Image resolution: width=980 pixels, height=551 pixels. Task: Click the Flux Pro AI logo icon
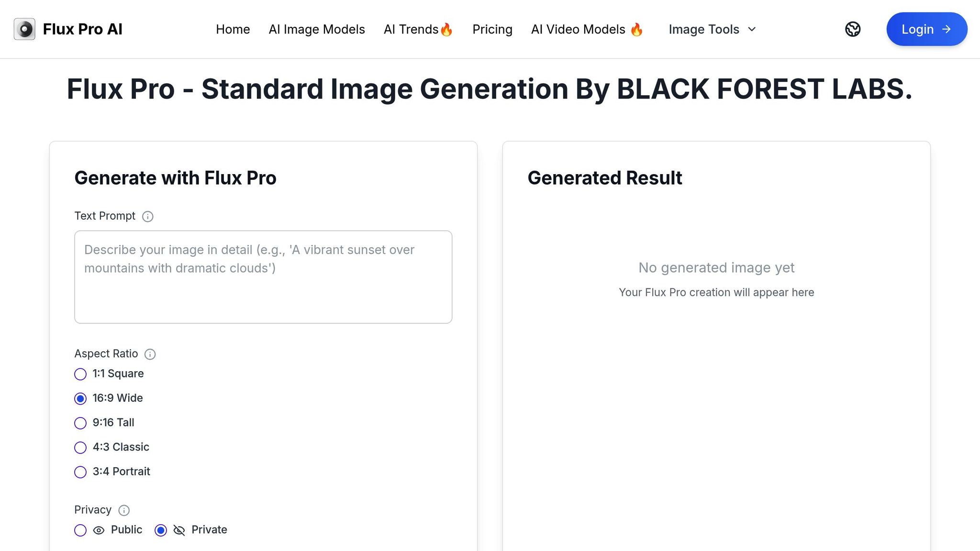24,29
